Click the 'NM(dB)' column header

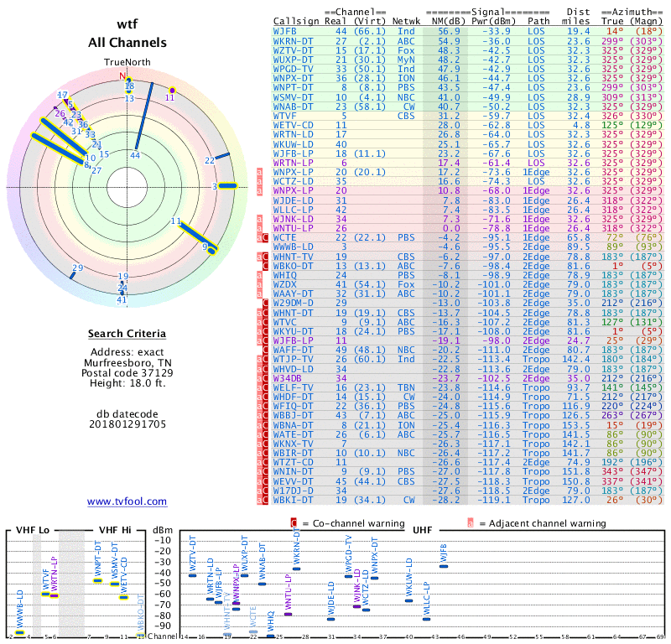[x=448, y=21]
